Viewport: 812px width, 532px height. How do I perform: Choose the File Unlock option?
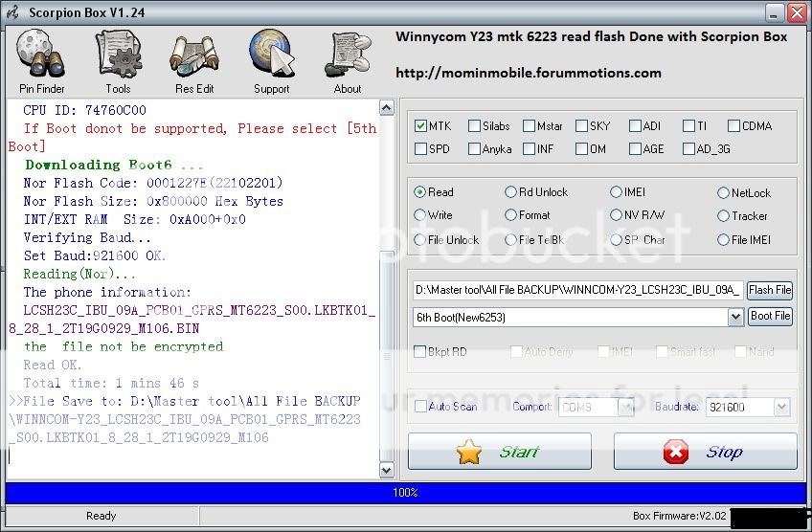pyautogui.click(x=420, y=239)
